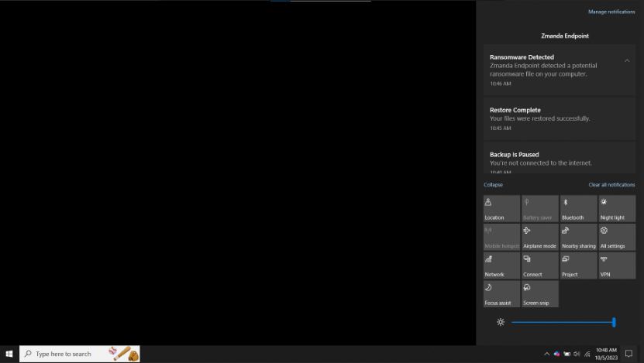Screen dimensions: 644x363
Task: Open the Wi-Fi network tray icon
Action: click(x=587, y=354)
